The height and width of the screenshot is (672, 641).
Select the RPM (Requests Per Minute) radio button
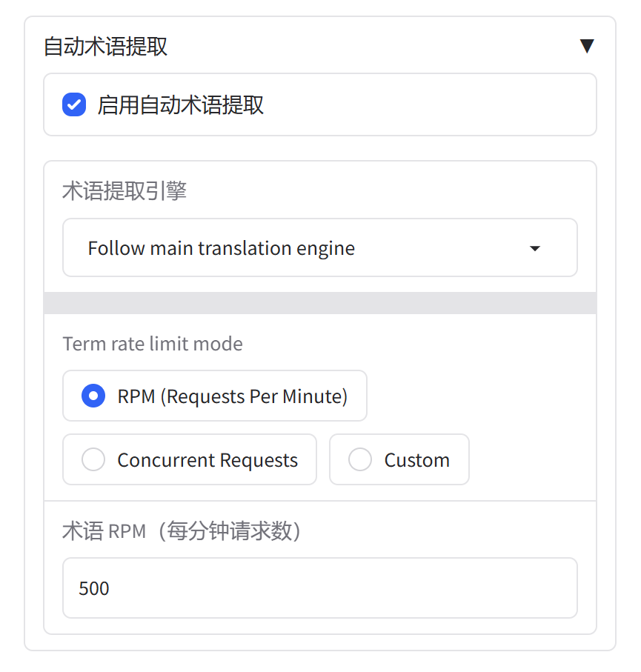point(93,396)
